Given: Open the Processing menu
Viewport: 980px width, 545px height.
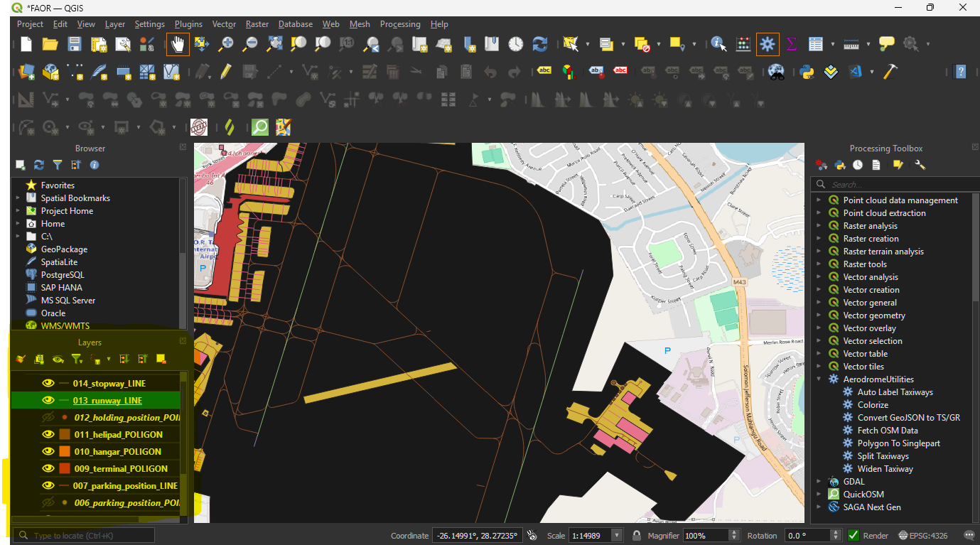Looking at the screenshot, I should tap(399, 24).
